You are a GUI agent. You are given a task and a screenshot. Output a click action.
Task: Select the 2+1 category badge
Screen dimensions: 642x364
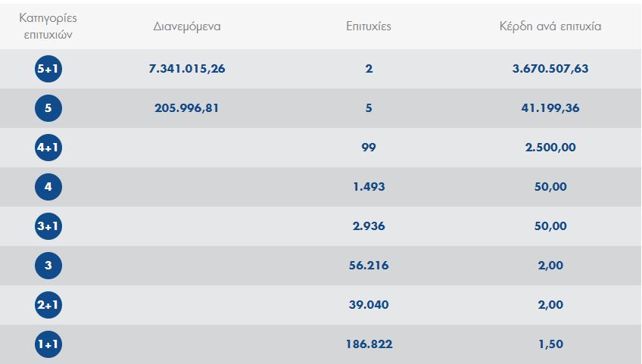point(48,305)
